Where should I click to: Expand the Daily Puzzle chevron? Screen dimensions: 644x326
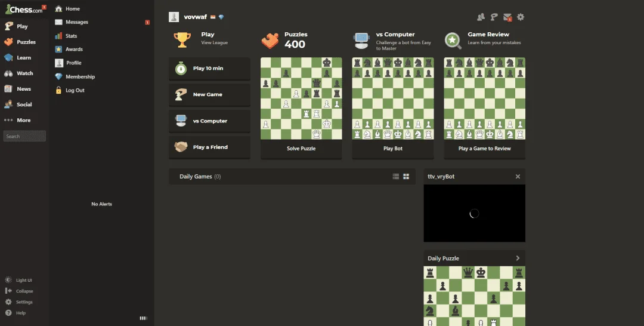coord(518,258)
